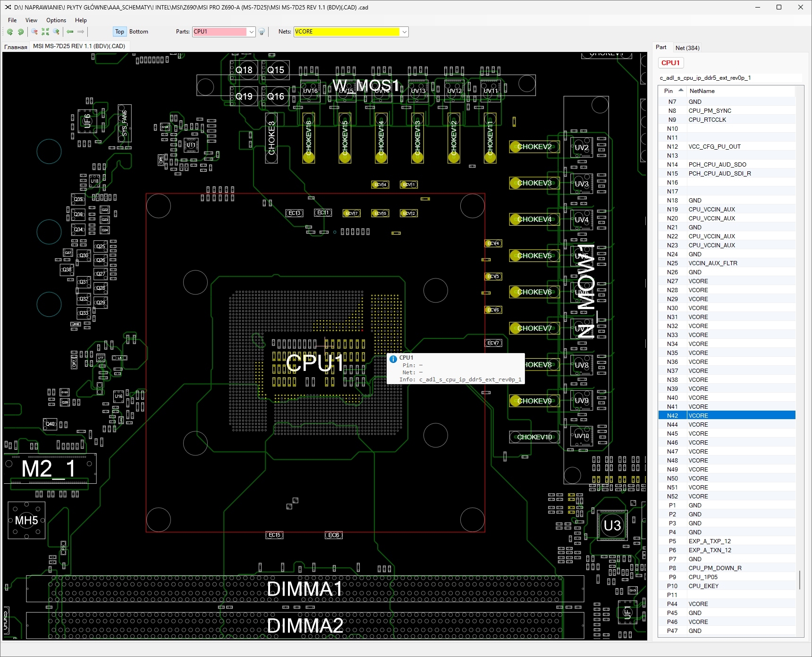
Task: Click the rotate clockwise icon in toolbar
Action: pos(20,32)
